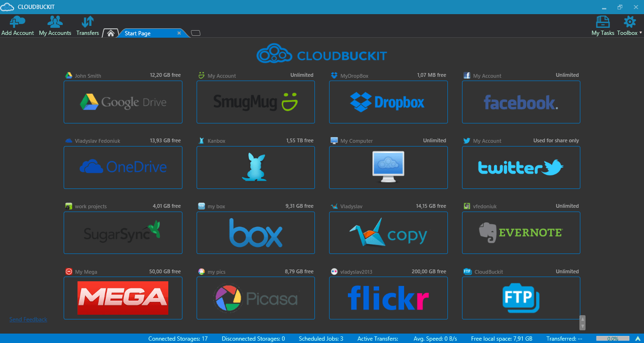This screenshot has height=343, width=644.
Task: Click the small Flickr icon by vladyslav2013
Action: click(x=334, y=271)
